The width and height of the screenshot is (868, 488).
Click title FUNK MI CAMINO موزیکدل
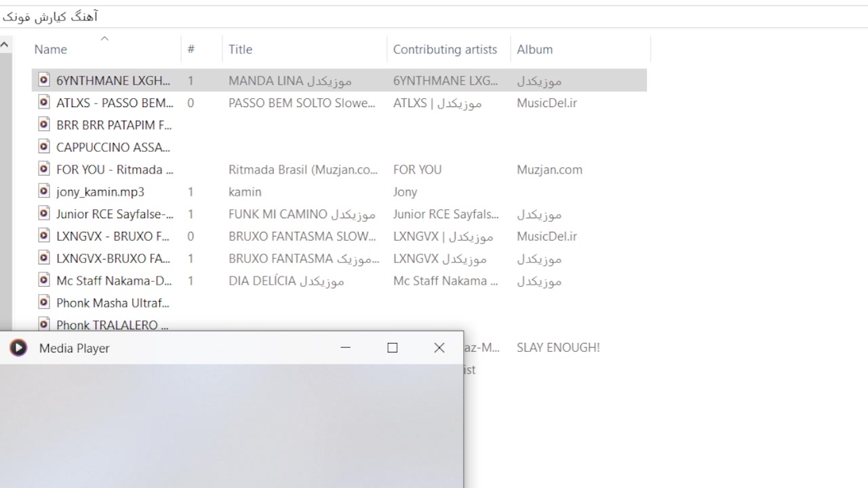tap(302, 214)
